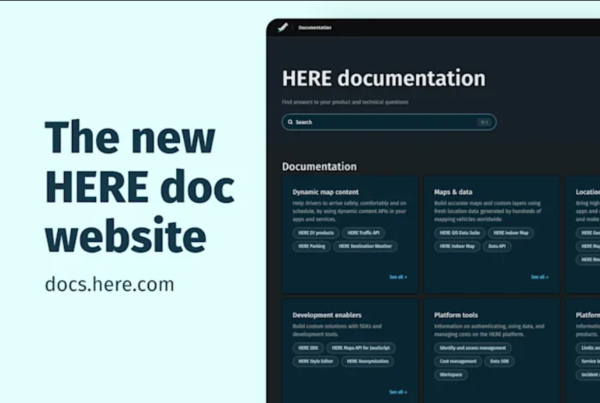Open HERE Maps API for JavaScript
Image resolution: width=600 pixels, height=403 pixels.
[364, 348]
